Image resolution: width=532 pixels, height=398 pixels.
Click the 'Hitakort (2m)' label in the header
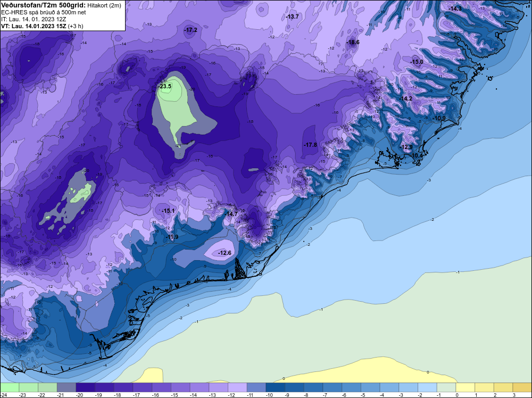(104, 5)
